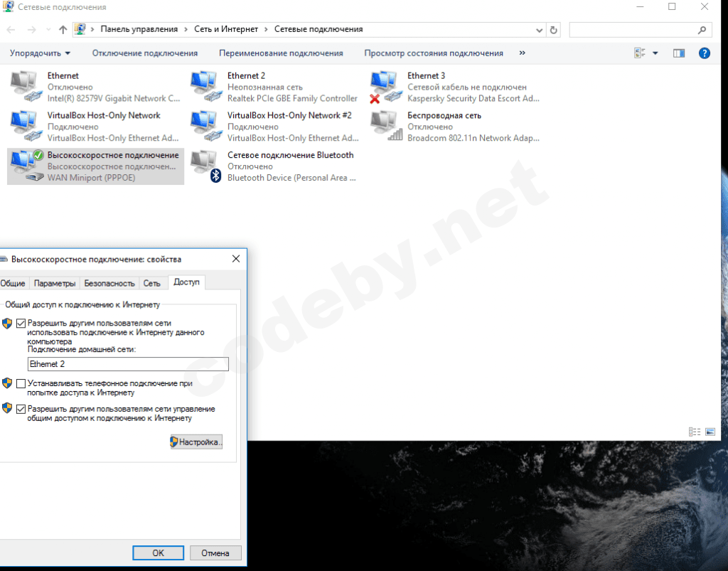Enable dial-up on Internet access attempt

pos(21,383)
